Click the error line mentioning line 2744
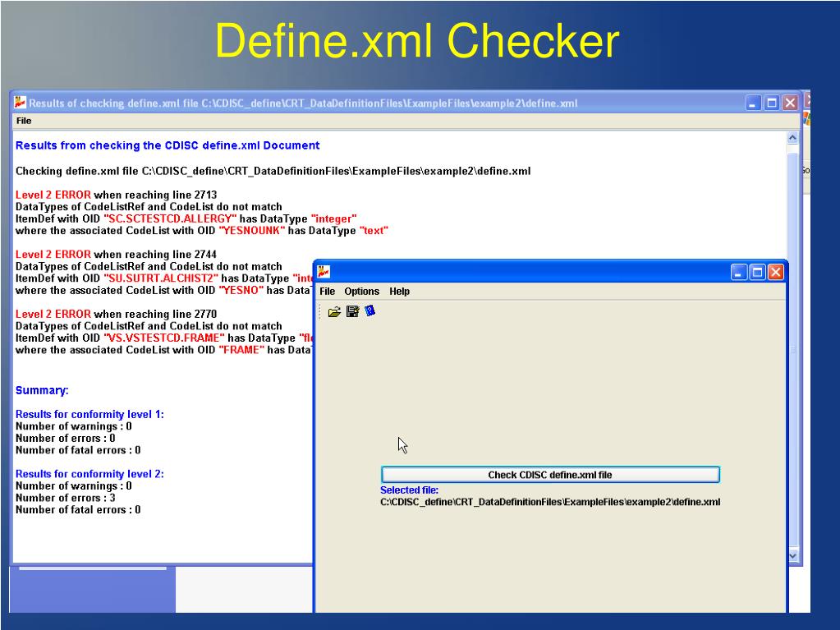This screenshot has width=840, height=630. (116, 255)
